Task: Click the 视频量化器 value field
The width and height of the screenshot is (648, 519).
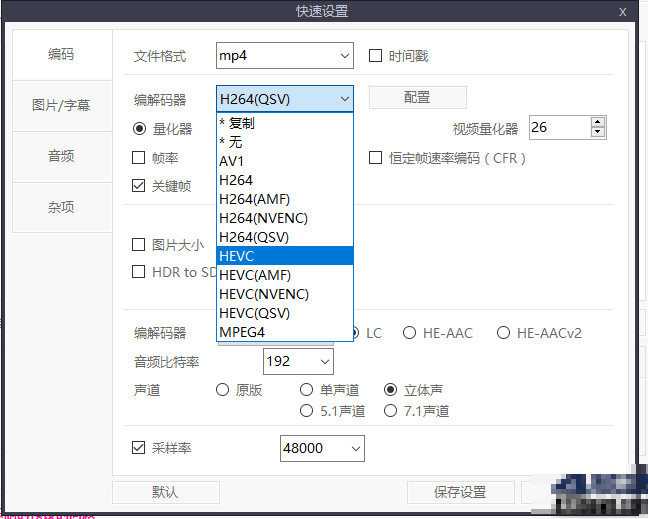Action: pyautogui.click(x=560, y=127)
